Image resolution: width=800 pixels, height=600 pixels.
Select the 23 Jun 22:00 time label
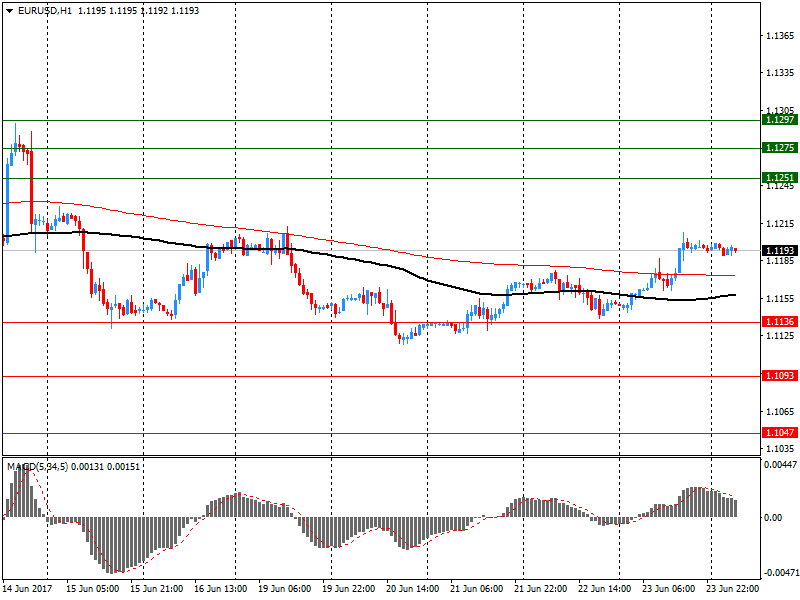[x=732, y=589]
